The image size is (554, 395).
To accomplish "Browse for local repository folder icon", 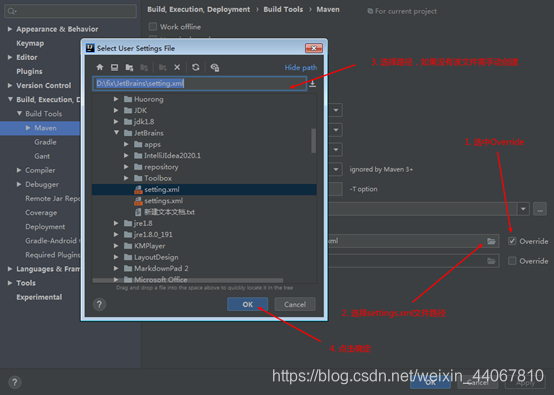I will pos(491,261).
